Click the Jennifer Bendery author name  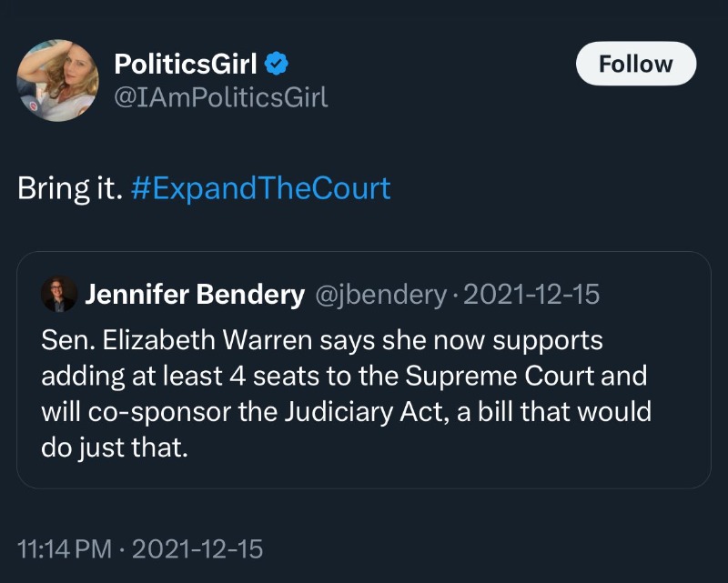(x=195, y=294)
